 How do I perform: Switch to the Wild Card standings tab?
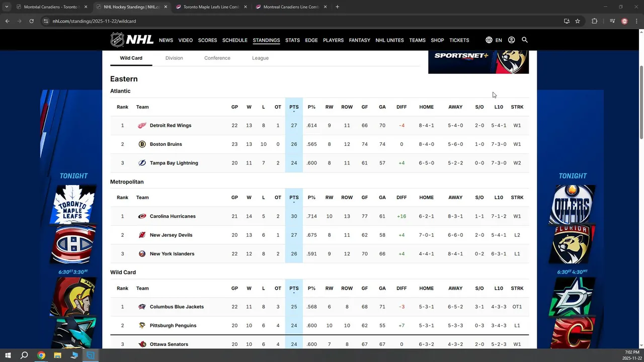click(131, 58)
